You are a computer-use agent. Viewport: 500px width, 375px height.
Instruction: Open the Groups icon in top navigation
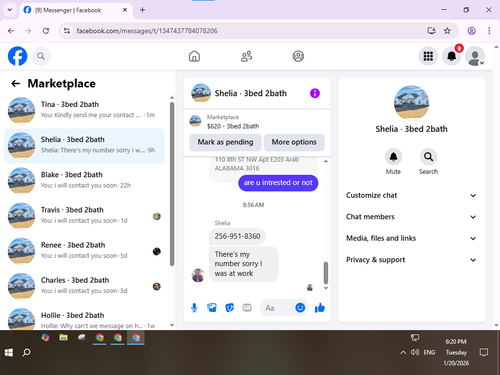click(298, 56)
